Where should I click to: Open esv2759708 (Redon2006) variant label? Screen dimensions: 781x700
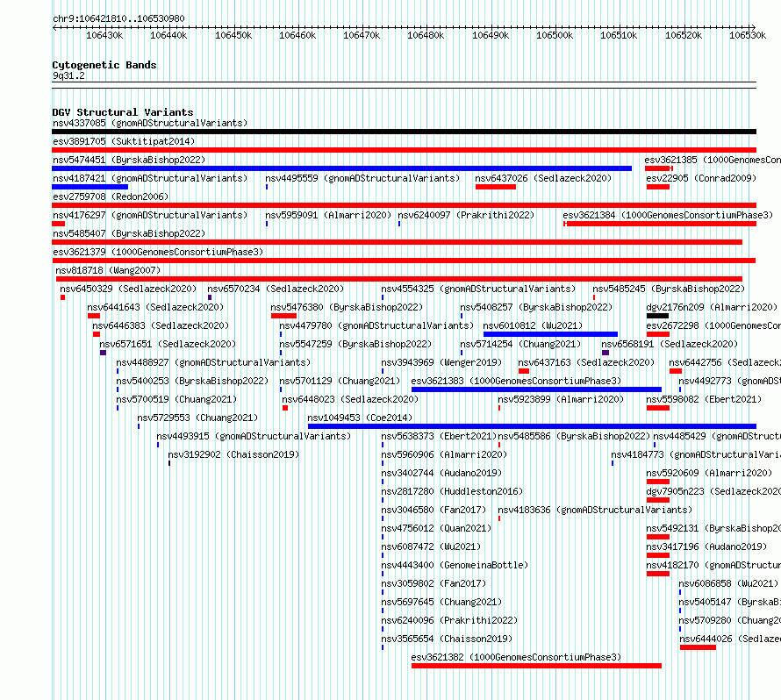111,196
